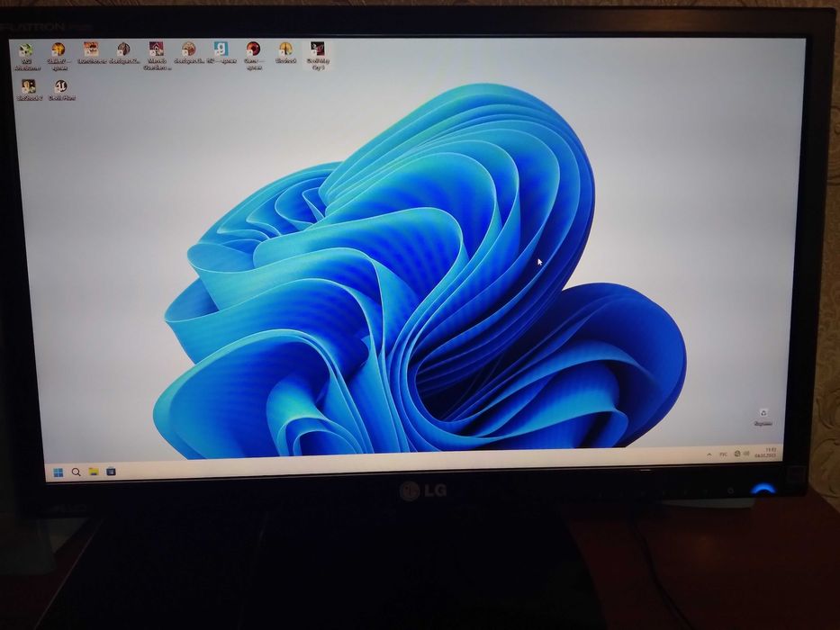This screenshot has width=840, height=630.
Task: Open the Recycle Bin desktop icon
Action: point(763,417)
